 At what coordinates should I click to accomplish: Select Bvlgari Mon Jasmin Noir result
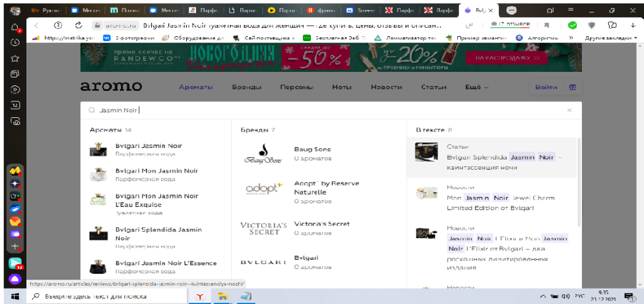157,171
